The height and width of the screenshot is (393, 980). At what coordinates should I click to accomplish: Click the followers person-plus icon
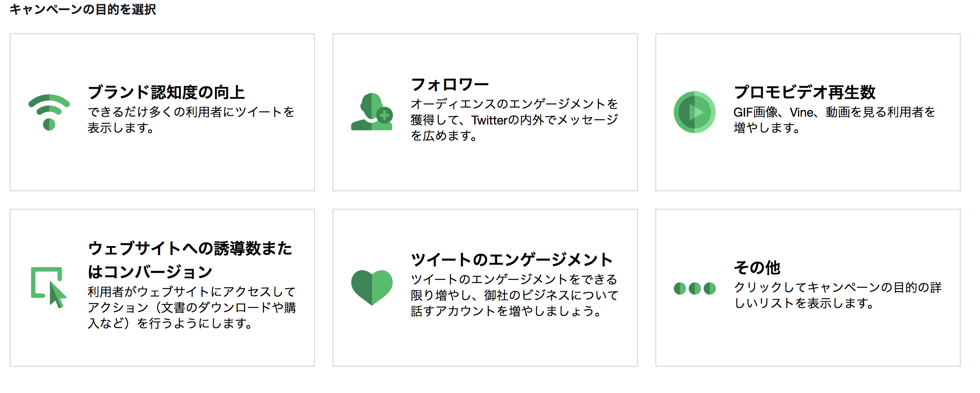[372, 112]
